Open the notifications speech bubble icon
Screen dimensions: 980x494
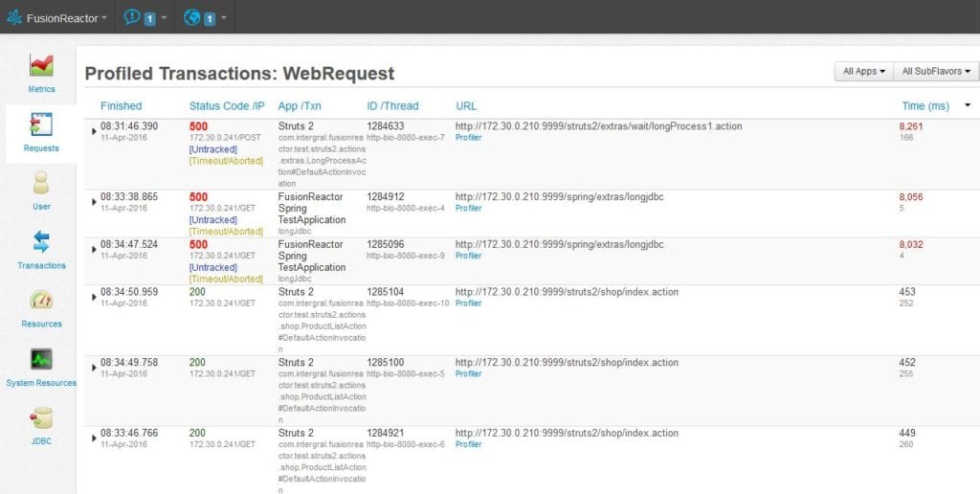pos(131,17)
